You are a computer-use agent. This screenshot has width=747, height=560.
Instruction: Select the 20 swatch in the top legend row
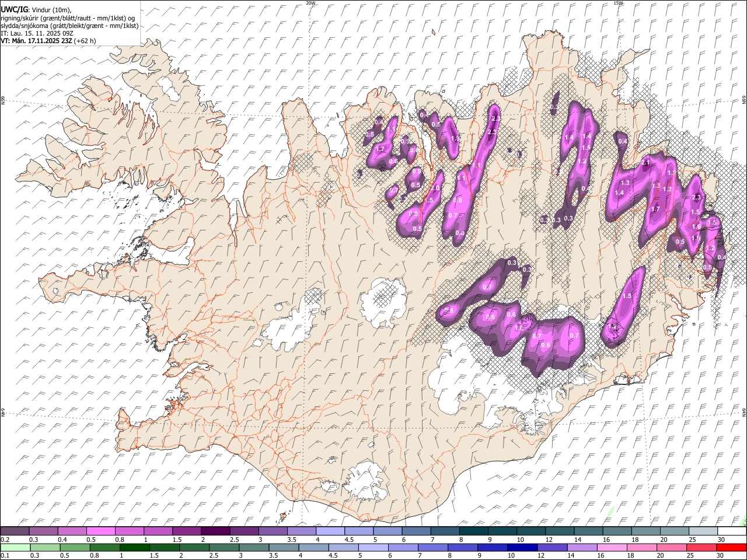(673, 531)
